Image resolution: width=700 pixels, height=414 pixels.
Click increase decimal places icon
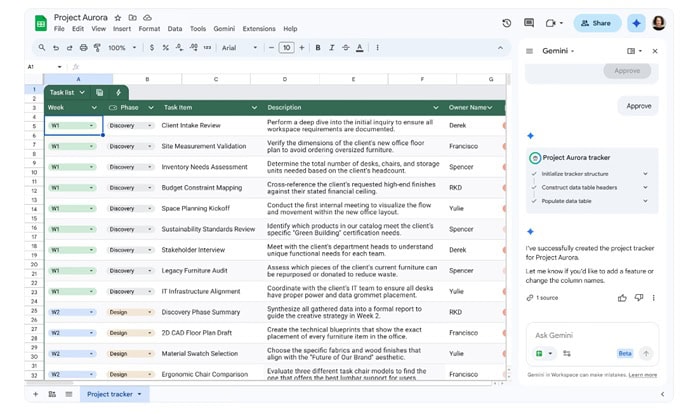point(194,47)
